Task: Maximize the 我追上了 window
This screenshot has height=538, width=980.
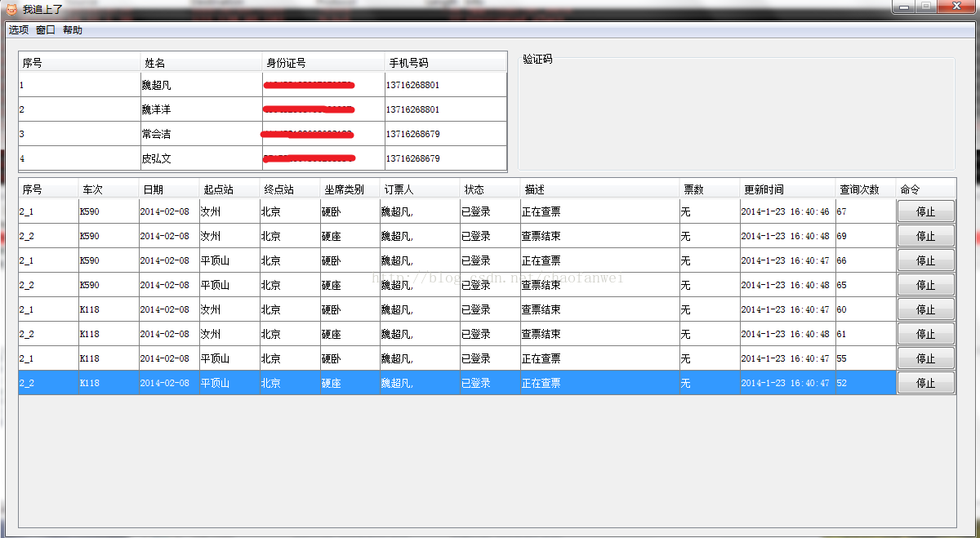Action: coord(925,7)
